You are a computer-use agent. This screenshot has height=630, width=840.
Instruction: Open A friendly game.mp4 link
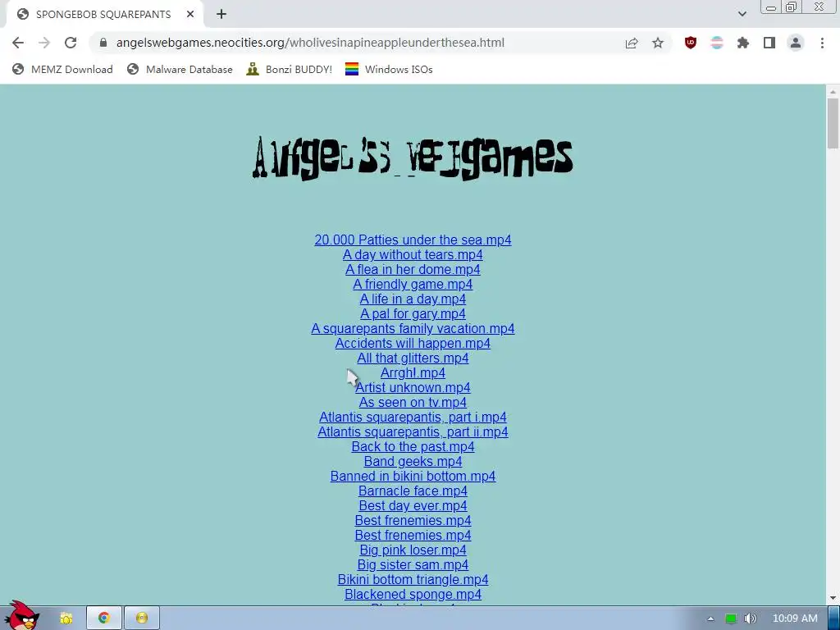pyautogui.click(x=413, y=285)
